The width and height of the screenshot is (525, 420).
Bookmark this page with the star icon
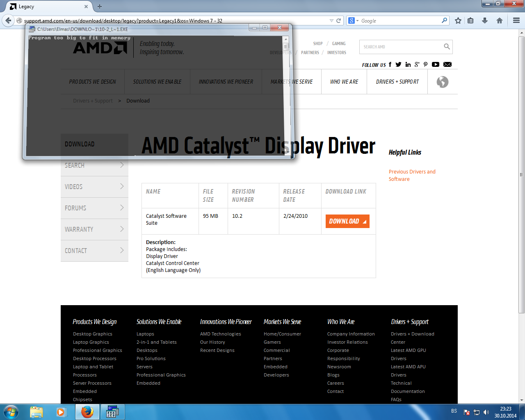point(458,21)
